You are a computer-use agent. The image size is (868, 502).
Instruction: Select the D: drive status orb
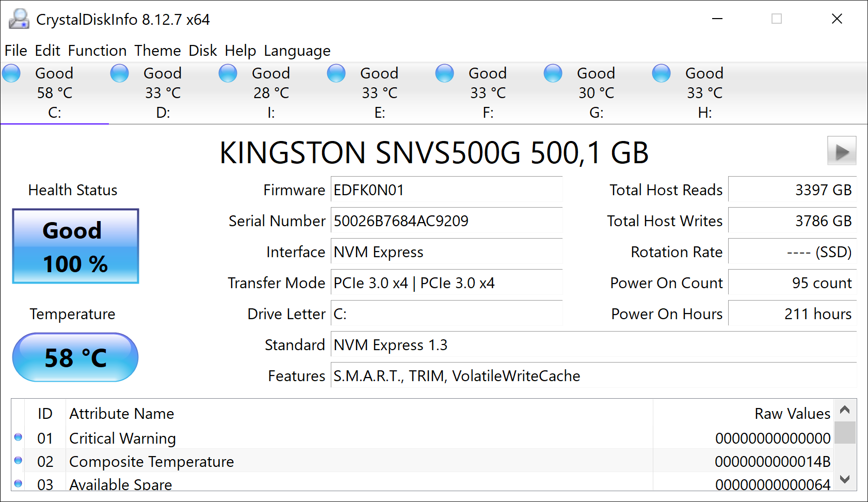[120, 73]
